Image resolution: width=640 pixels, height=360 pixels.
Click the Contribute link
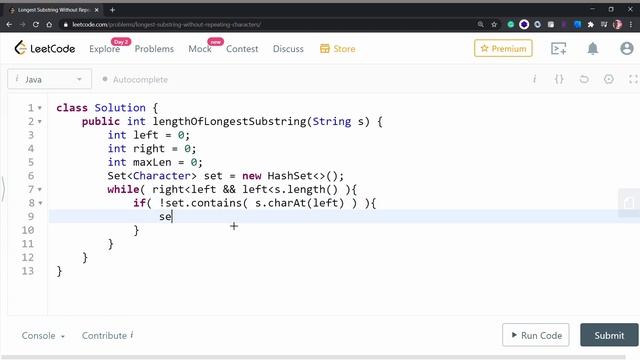click(x=107, y=336)
